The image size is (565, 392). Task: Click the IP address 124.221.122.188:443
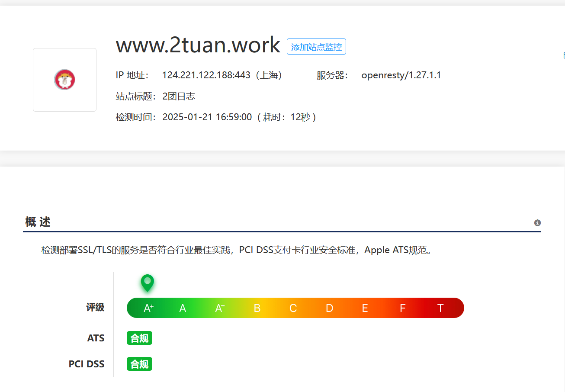coord(206,75)
